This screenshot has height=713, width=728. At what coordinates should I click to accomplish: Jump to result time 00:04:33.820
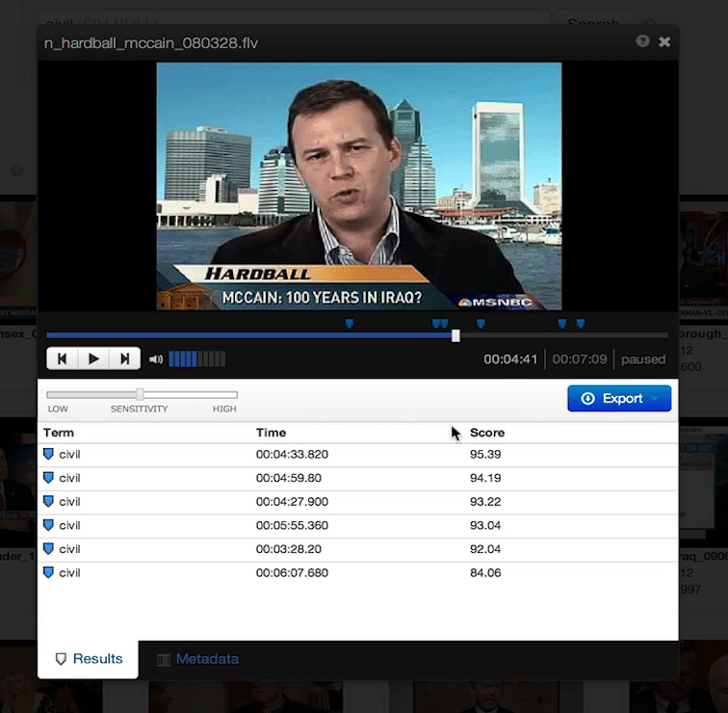coord(292,454)
